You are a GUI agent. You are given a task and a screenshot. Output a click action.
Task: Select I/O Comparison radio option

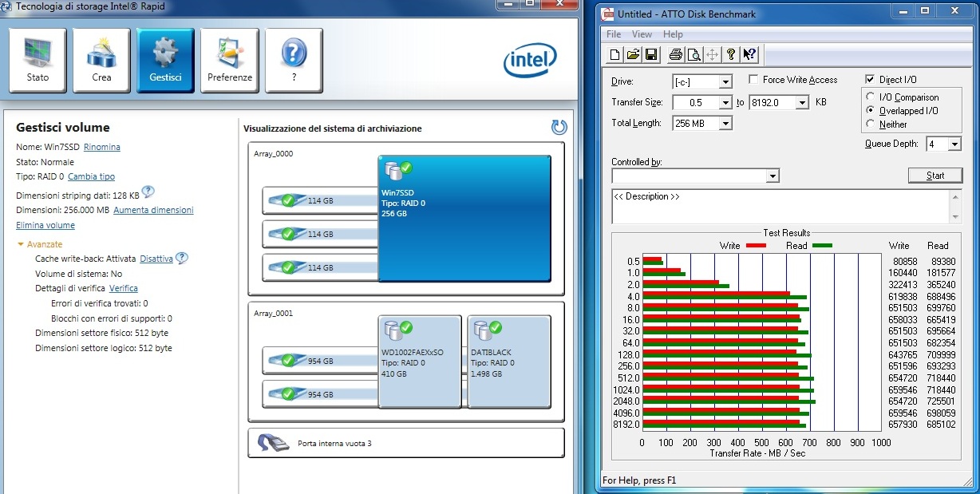(x=871, y=97)
